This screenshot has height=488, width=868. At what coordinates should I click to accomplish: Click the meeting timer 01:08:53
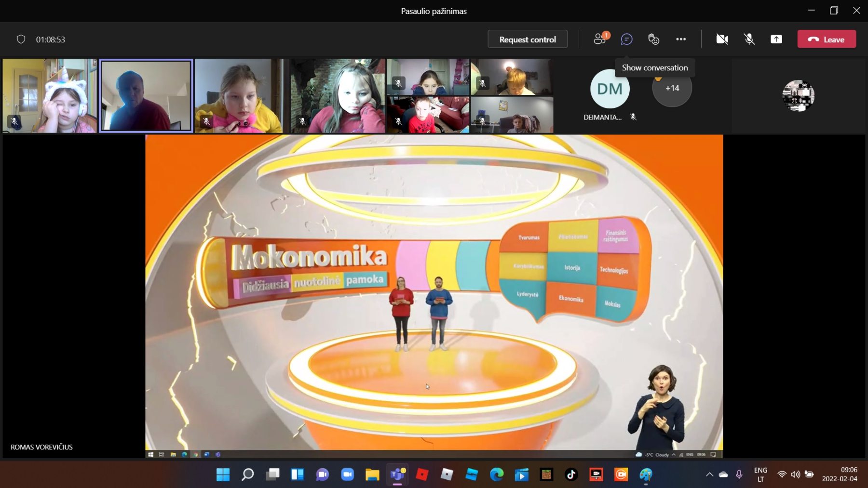click(51, 40)
